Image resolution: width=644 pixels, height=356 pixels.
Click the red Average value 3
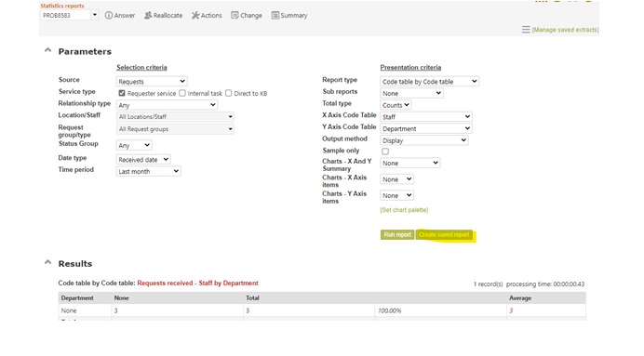[x=511, y=310]
